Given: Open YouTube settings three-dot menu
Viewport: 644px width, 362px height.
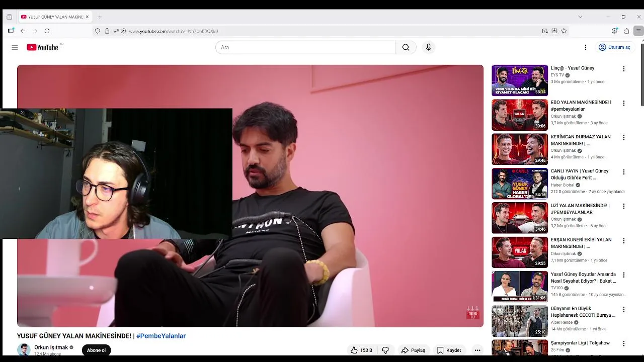Looking at the screenshot, I should pyautogui.click(x=585, y=47).
